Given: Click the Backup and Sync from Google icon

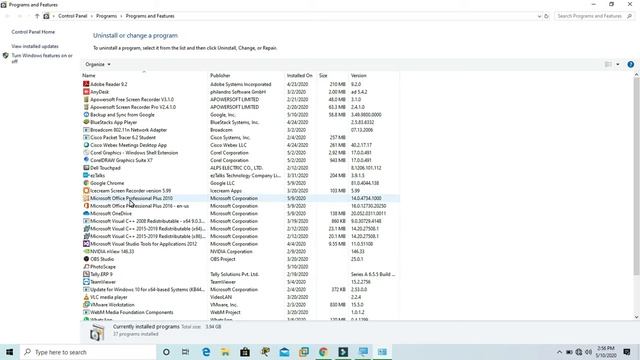Looking at the screenshot, I should pos(86,115).
